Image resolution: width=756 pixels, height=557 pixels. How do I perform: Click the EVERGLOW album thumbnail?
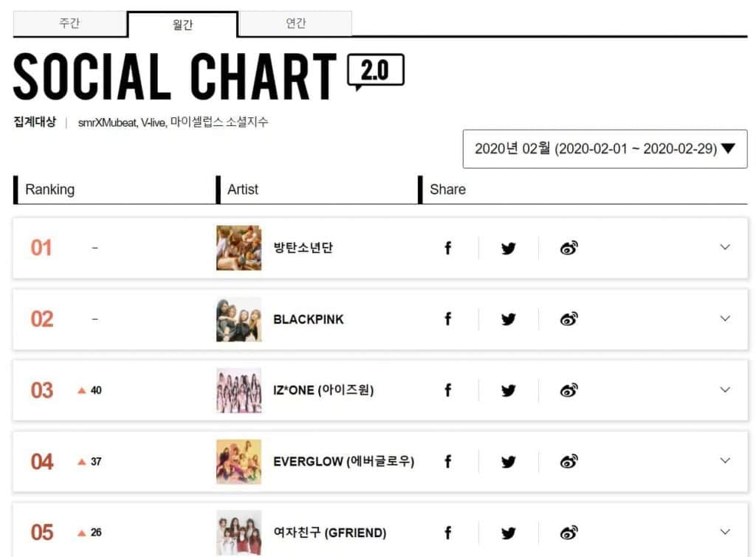238,462
